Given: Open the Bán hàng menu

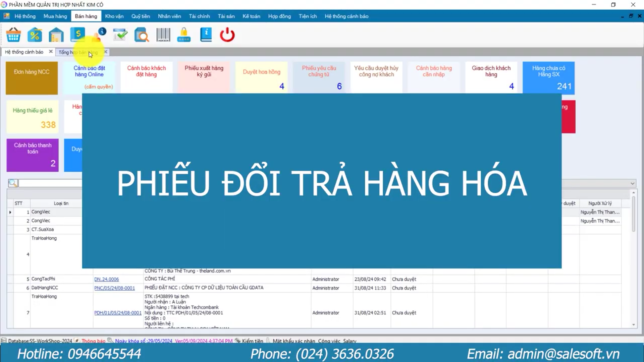Looking at the screenshot, I should pyautogui.click(x=86, y=16).
